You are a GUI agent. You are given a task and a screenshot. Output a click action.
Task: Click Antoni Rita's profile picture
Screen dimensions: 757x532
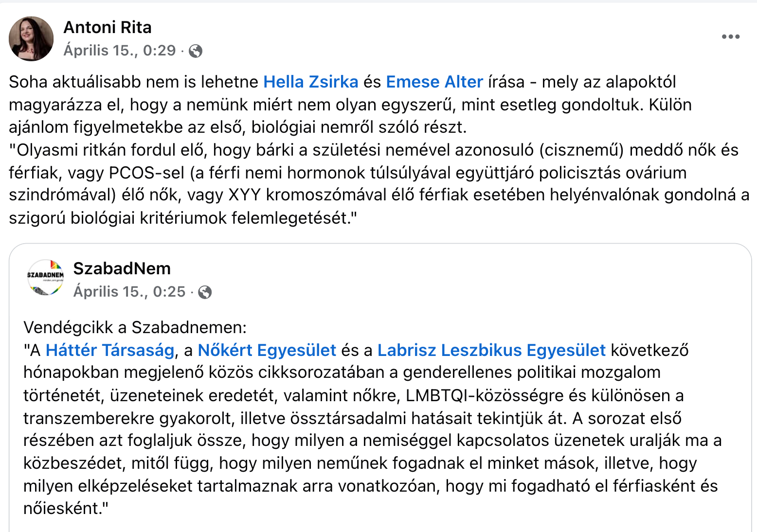pyautogui.click(x=31, y=38)
